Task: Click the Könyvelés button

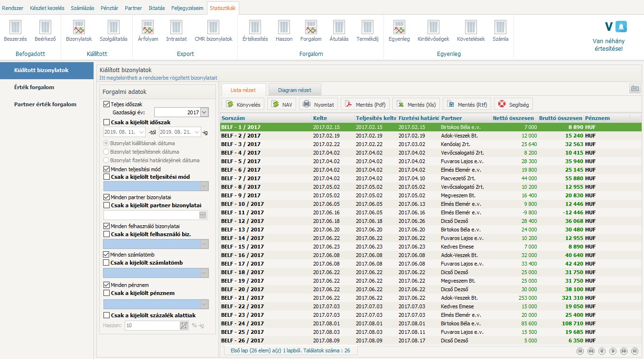Action: point(243,104)
